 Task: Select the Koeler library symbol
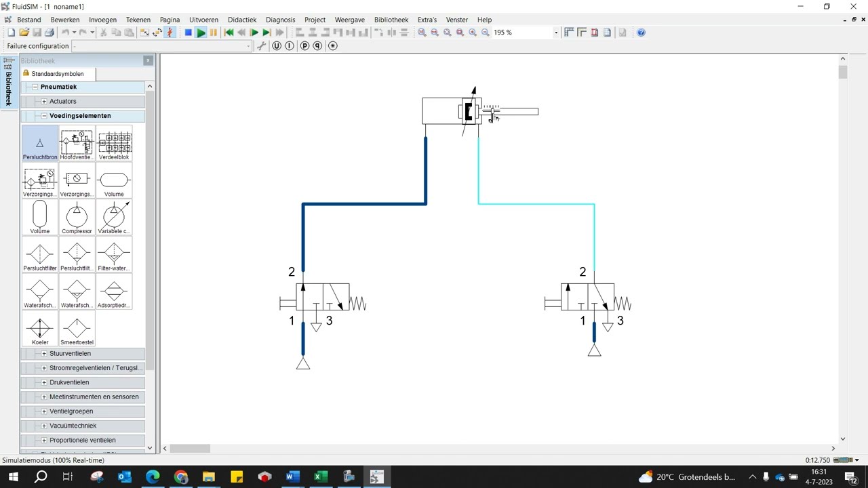coord(40,329)
